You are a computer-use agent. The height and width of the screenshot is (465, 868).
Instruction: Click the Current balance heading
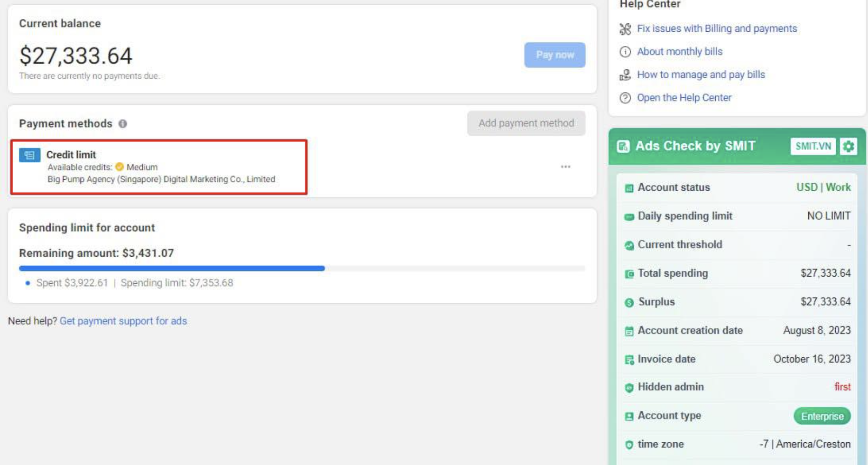60,24
